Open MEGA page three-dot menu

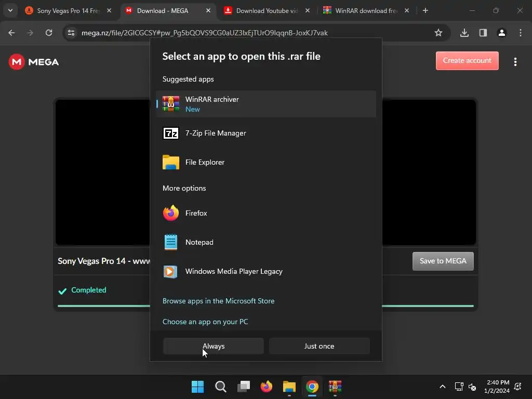(x=515, y=62)
